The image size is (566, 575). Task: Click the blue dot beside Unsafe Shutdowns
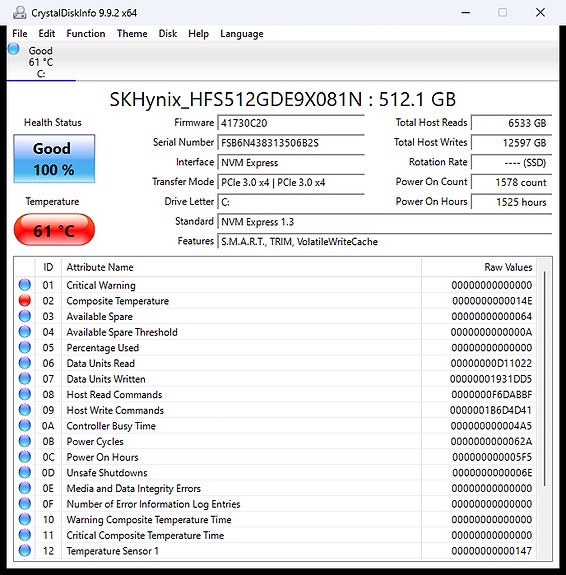coord(25,472)
